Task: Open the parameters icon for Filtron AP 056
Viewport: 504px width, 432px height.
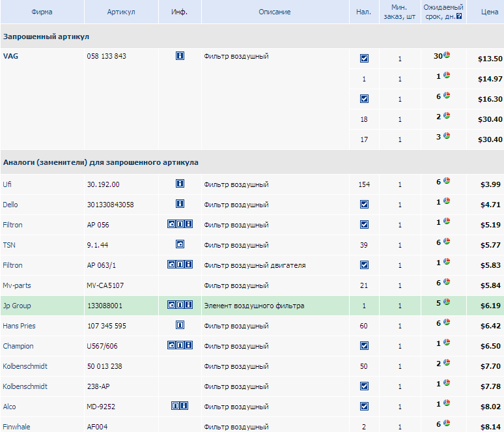Action: (180, 224)
